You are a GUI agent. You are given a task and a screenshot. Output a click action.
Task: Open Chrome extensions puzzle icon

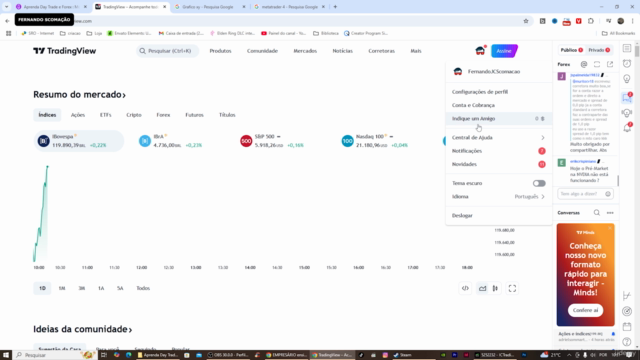click(591, 21)
